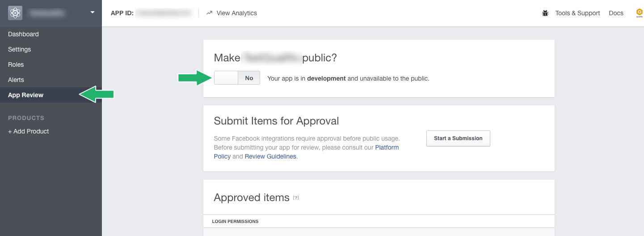
Task: Click the View Analytics trend arrow icon
Action: coord(209,13)
